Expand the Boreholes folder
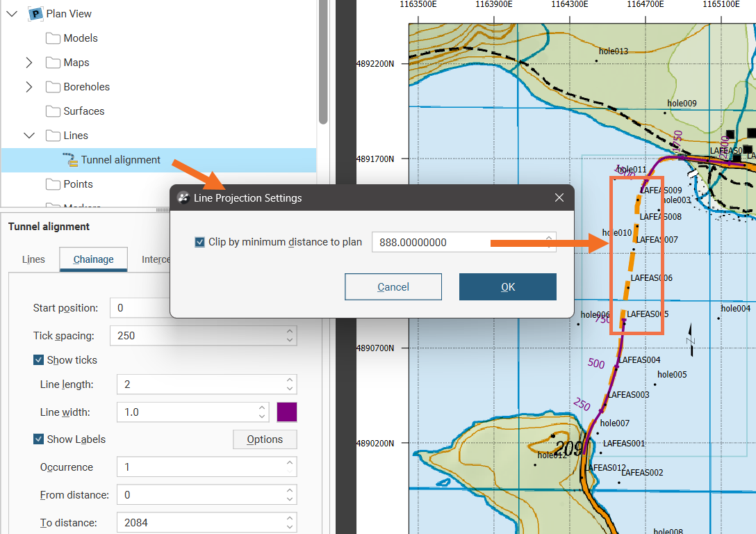The height and width of the screenshot is (534, 756). (28, 87)
